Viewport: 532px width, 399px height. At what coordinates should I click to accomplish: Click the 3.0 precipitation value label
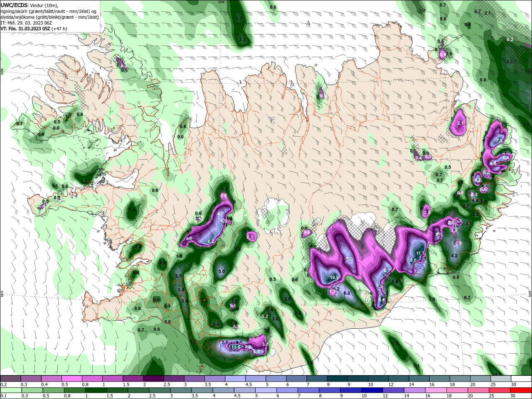click(x=275, y=319)
